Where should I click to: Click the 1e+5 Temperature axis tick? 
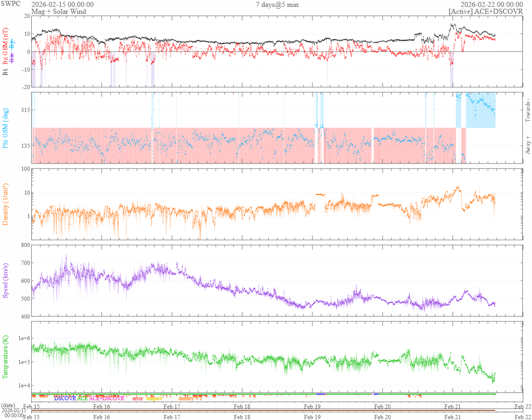(x=24, y=362)
